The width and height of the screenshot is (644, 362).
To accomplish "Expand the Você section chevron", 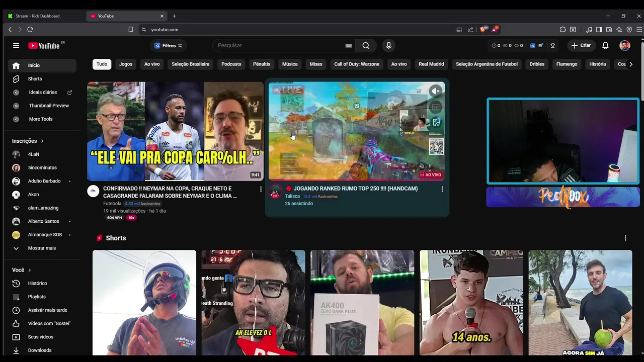I will pyautogui.click(x=29, y=270).
